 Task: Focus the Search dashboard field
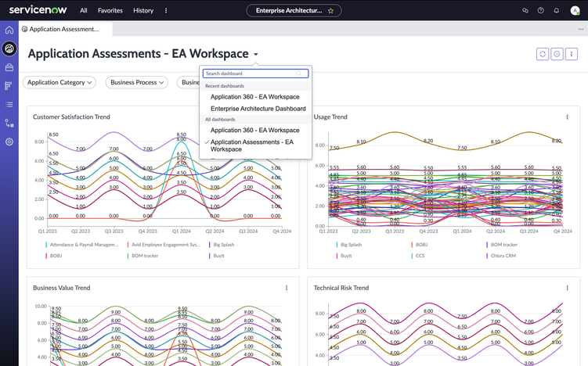(256, 74)
